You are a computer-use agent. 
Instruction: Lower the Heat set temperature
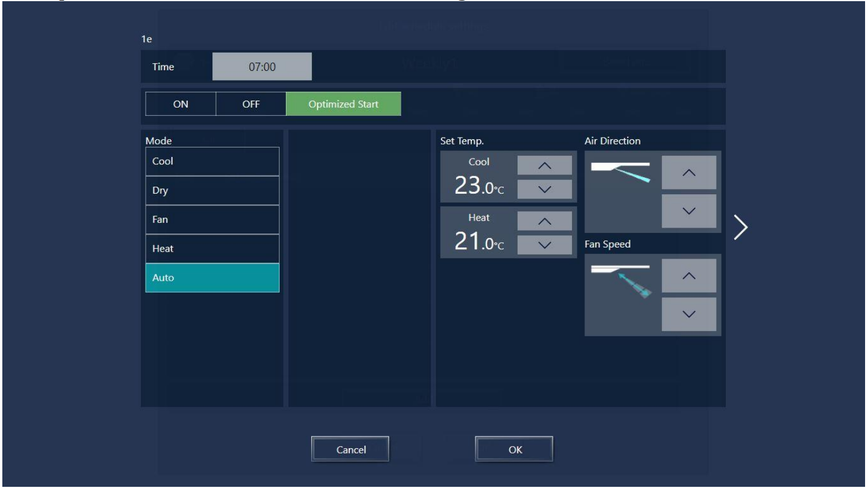[545, 245]
